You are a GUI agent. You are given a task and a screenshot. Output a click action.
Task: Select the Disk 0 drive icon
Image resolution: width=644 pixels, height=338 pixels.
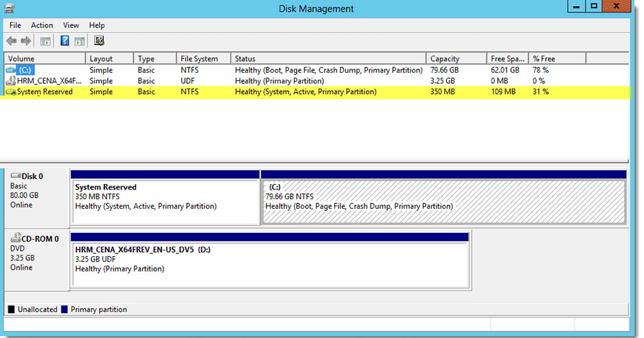tap(16, 176)
